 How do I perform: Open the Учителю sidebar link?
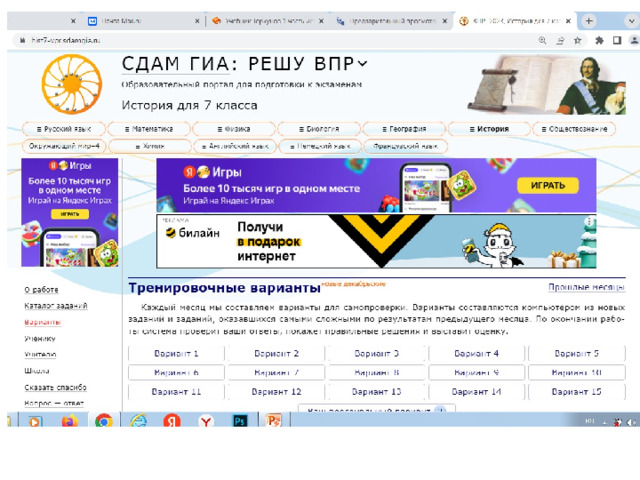coord(40,354)
